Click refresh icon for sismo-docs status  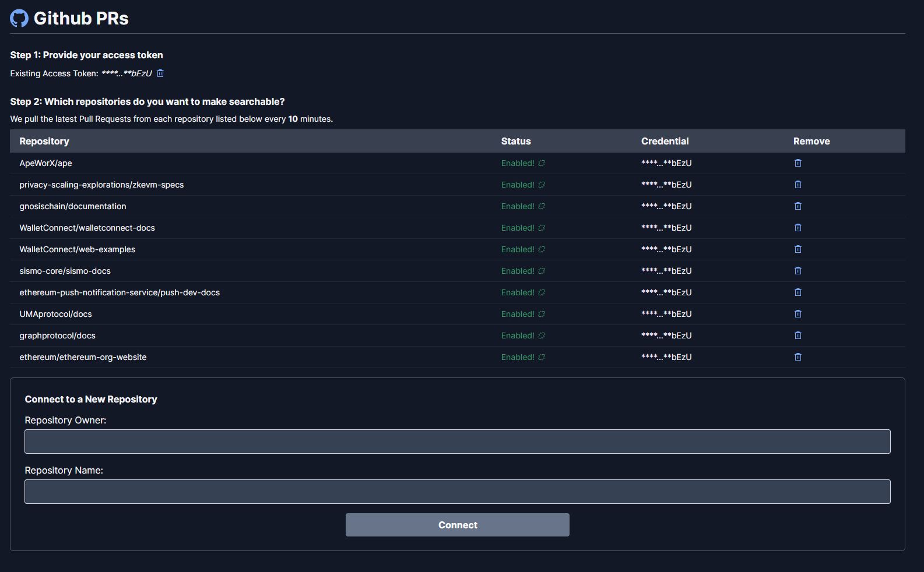tap(542, 271)
